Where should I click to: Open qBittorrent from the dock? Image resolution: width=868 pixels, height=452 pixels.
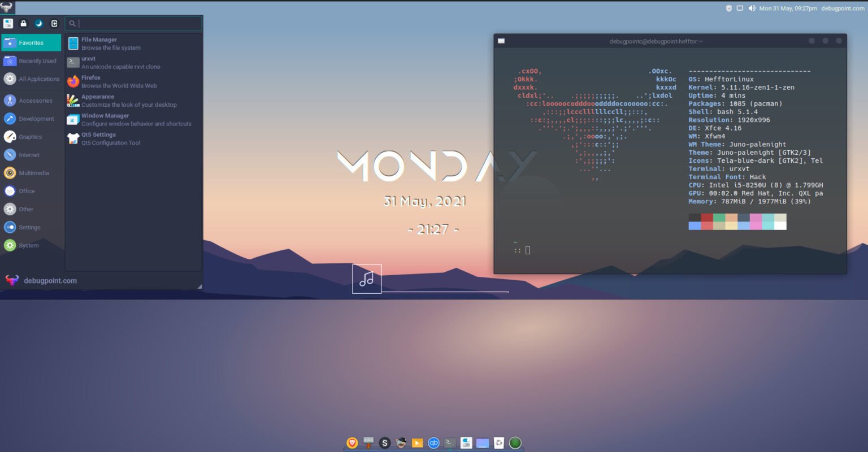pos(433,443)
